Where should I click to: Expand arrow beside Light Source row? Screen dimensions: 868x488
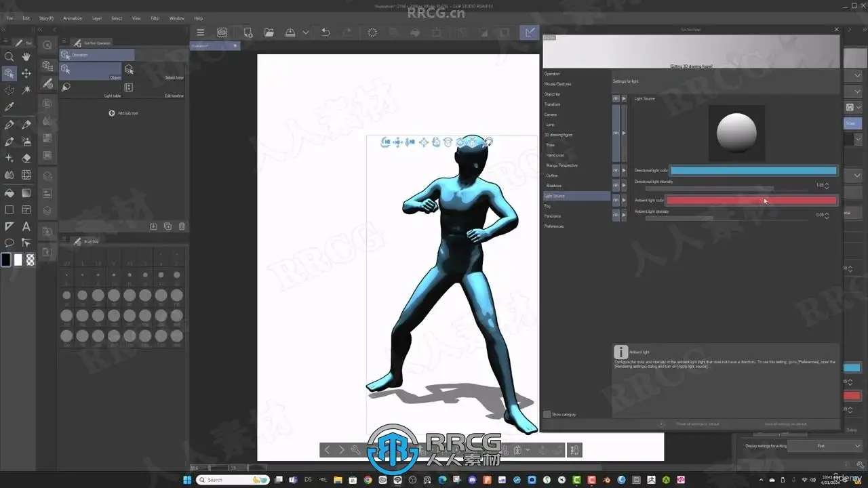(624, 99)
